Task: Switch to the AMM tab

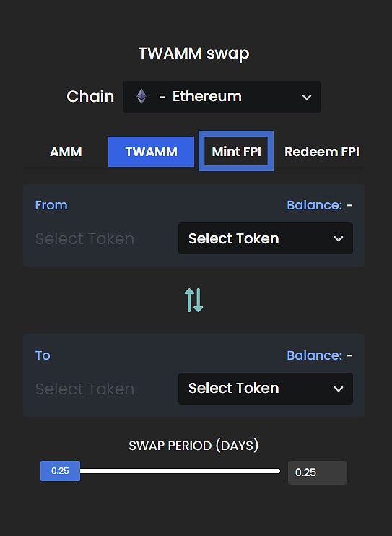Action: click(66, 152)
